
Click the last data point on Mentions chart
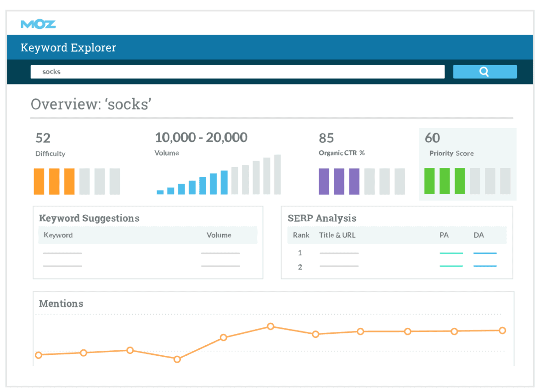pos(502,330)
